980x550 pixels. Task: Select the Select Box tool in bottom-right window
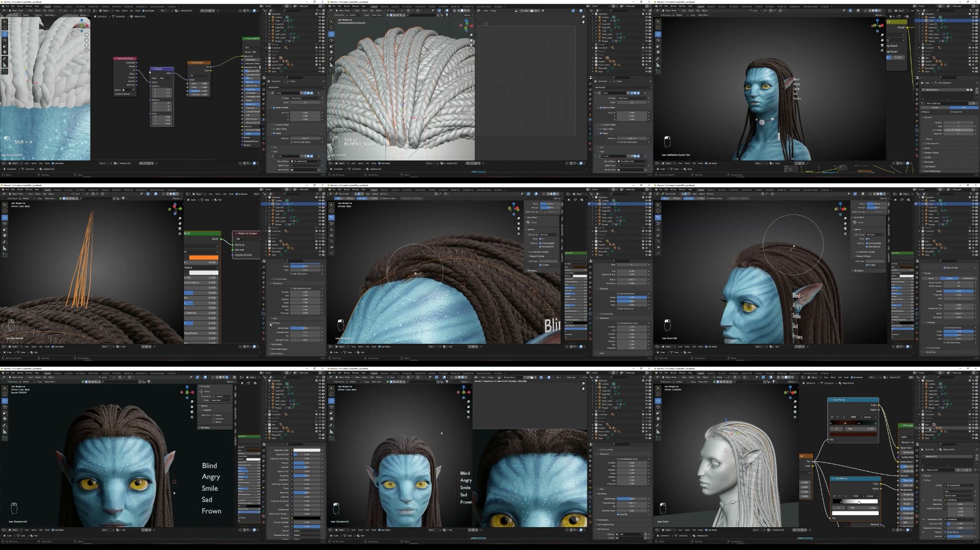[x=658, y=389]
